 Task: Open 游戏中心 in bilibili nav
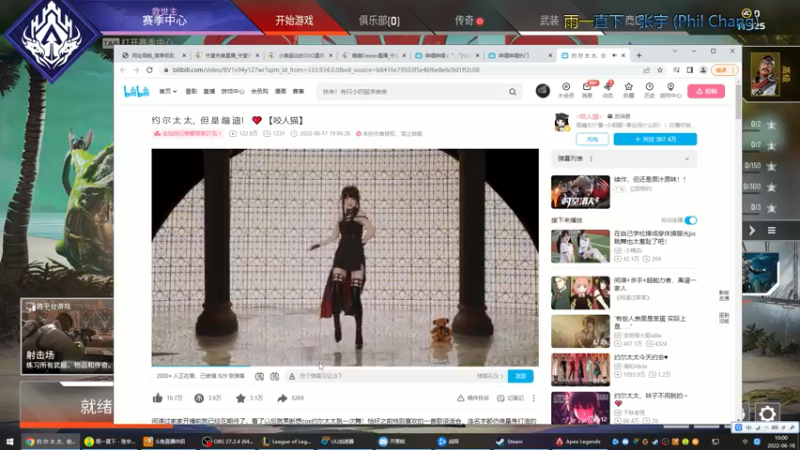(x=233, y=91)
